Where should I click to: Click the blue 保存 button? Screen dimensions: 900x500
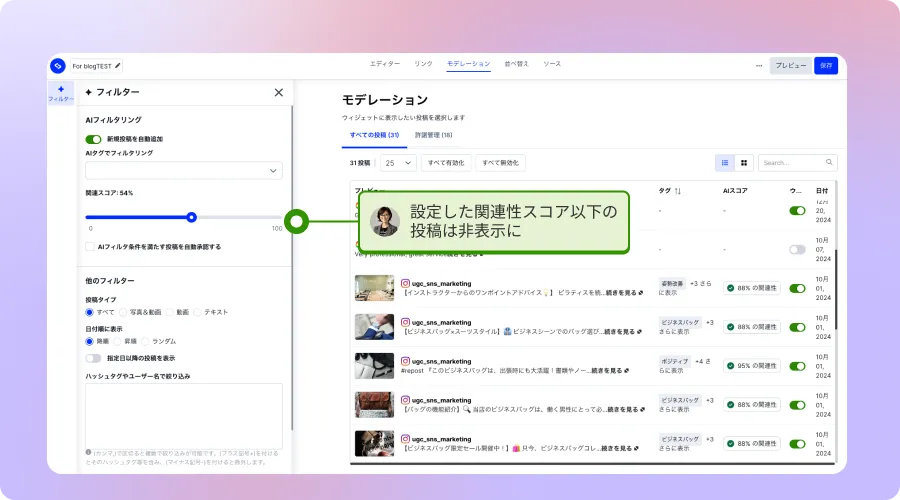(x=826, y=65)
